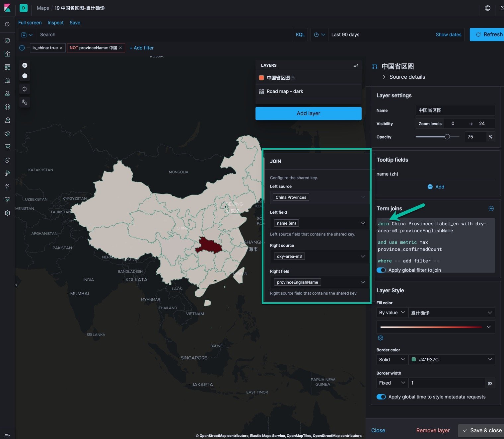Click the Add layer button

pos(308,113)
